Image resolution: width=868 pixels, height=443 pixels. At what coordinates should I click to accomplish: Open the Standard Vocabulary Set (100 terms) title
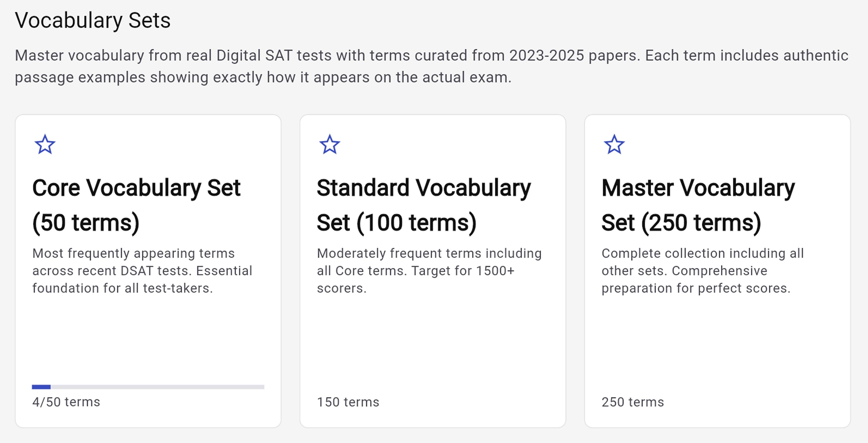coord(423,205)
